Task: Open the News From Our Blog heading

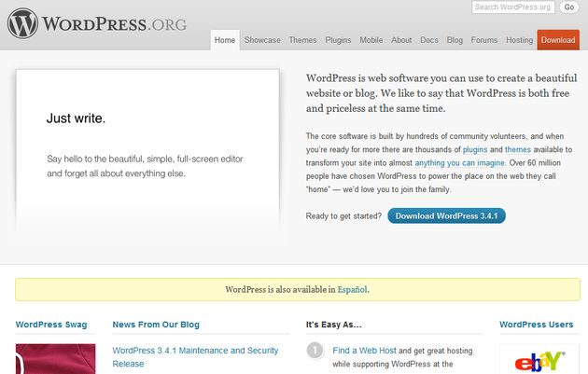Action: tap(156, 325)
